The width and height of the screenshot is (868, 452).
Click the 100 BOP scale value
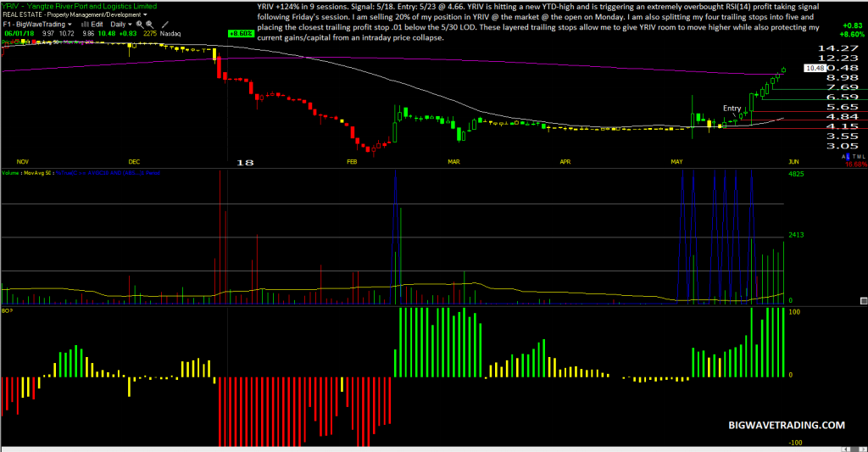coord(794,312)
